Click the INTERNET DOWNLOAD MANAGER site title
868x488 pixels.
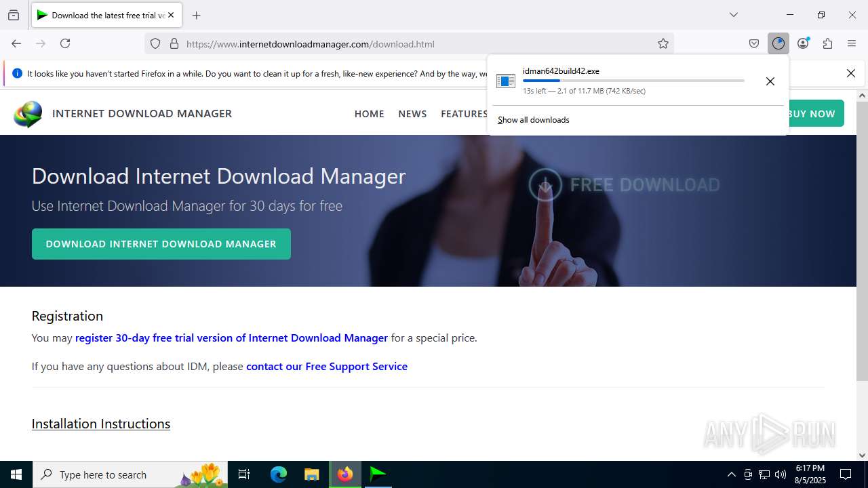(142, 113)
